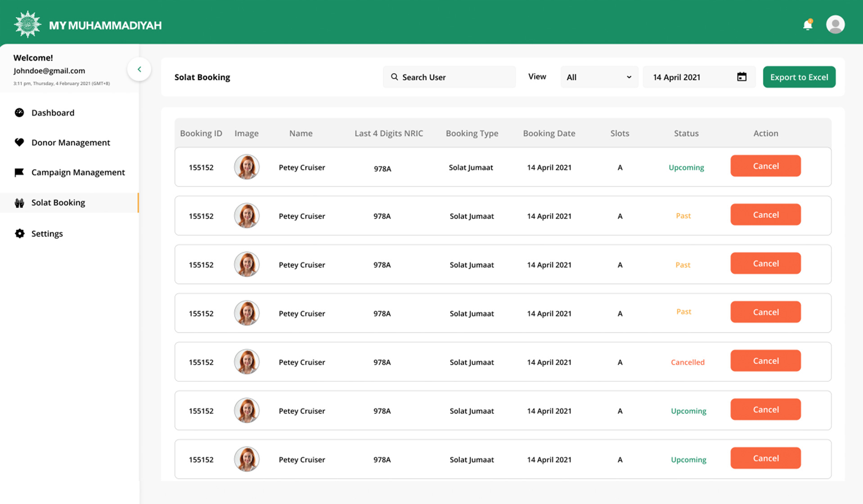Click the Booking Type column header
This screenshot has width=863, height=504.
(472, 133)
